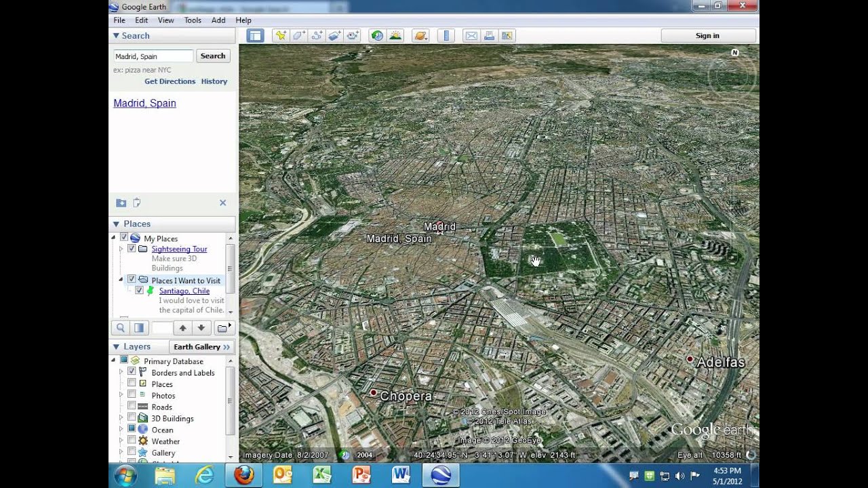868x488 pixels.
Task: Open the Edit menu
Action: pos(142,20)
